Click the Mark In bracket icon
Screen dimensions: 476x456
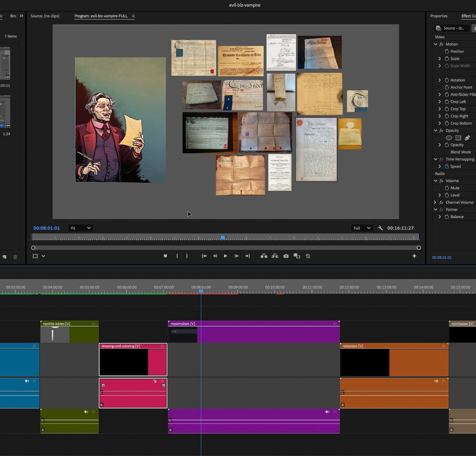(177, 256)
